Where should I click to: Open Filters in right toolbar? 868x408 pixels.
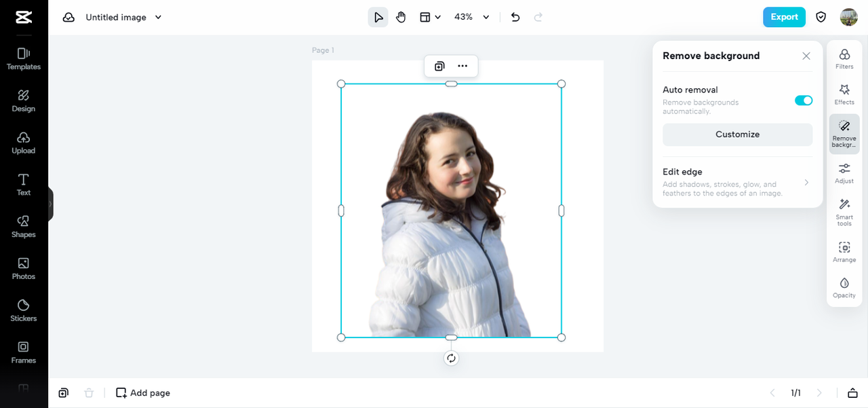(844, 59)
